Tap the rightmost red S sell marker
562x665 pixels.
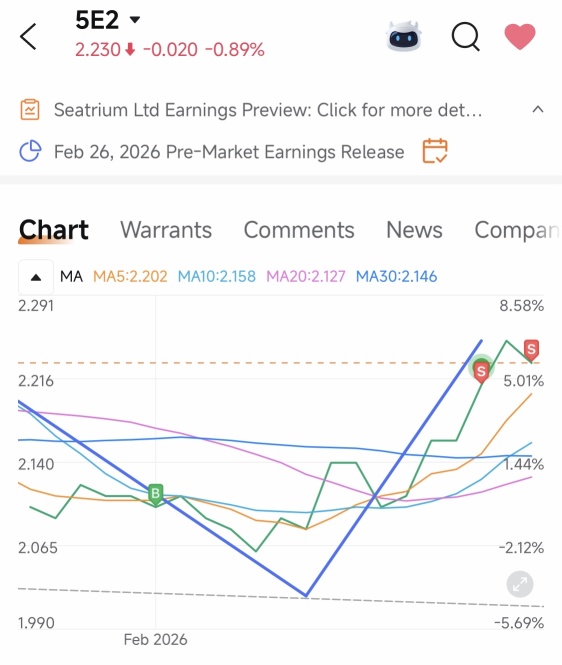[x=531, y=351]
